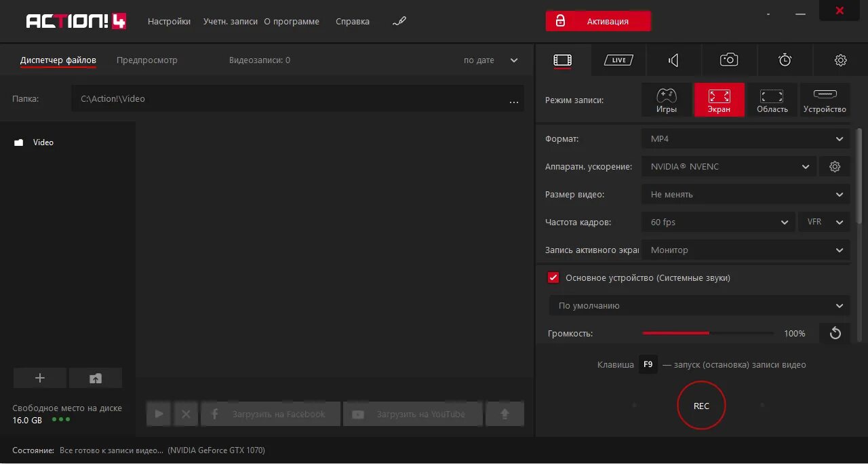Expand the Формат MP4 dropdown
The width and height of the screenshot is (868, 464).
coord(745,138)
